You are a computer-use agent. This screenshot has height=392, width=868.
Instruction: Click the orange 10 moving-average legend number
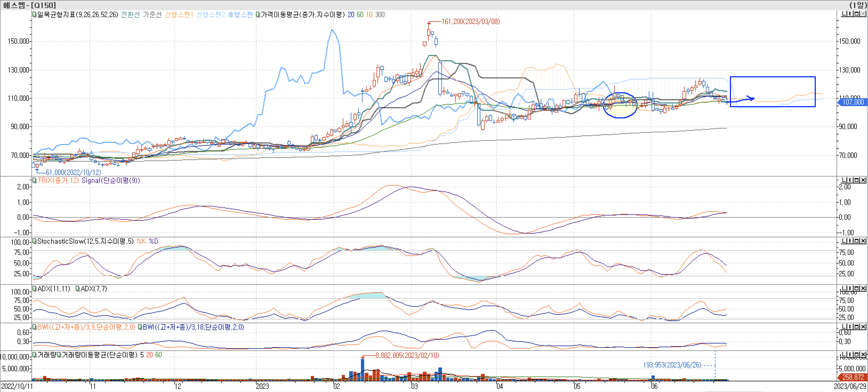pyautogui.click(x=370, y=15)
